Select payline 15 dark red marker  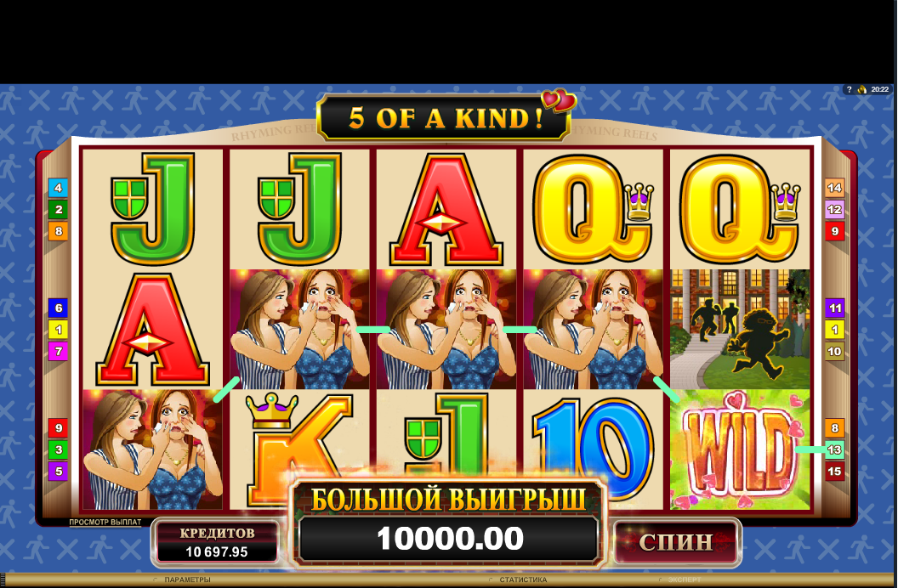[834, 472]
